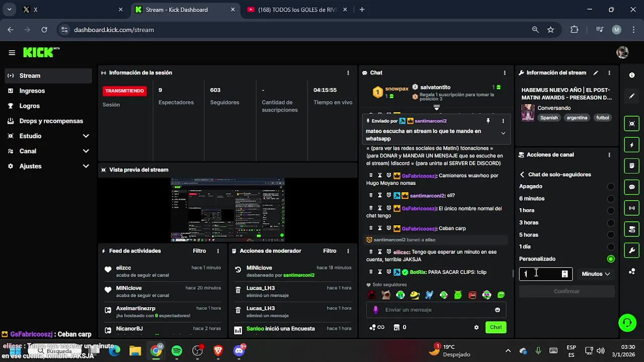Image resolution: width=644 pixels, height=362 pixels.
Task: Open the options menu of the pinned message
Action: (503, 121)
